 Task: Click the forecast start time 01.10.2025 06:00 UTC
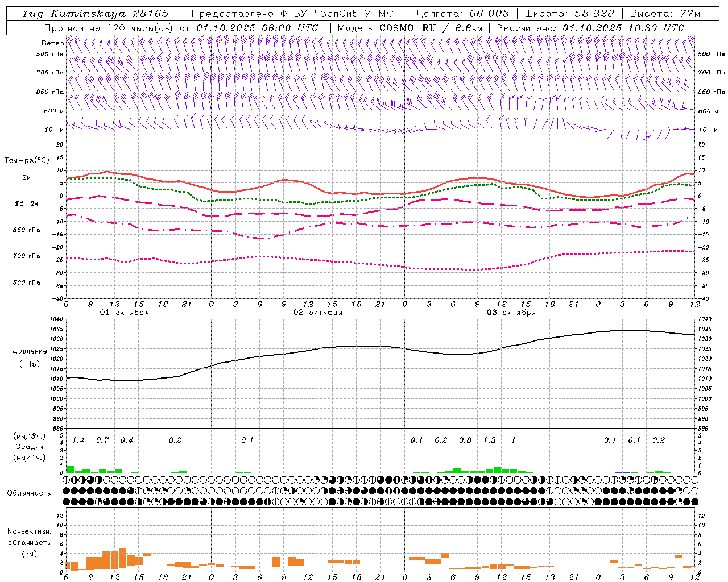[x=257, y=28]
